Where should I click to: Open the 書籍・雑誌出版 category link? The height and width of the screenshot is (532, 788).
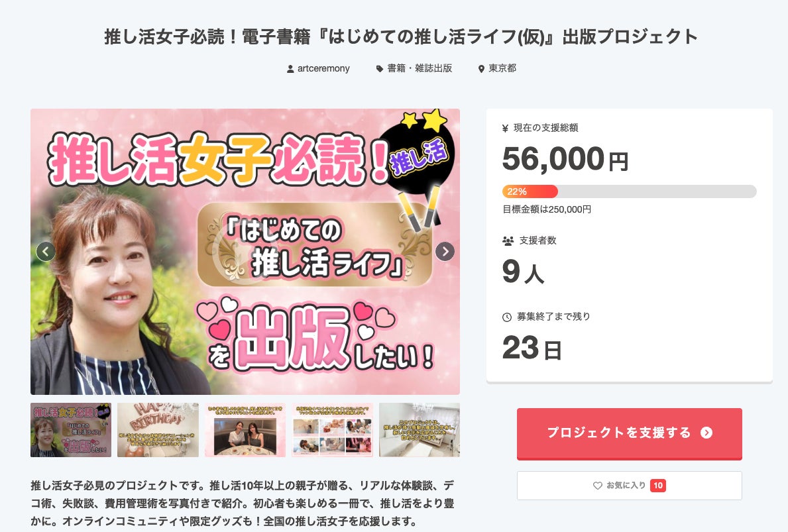point(420,68)
